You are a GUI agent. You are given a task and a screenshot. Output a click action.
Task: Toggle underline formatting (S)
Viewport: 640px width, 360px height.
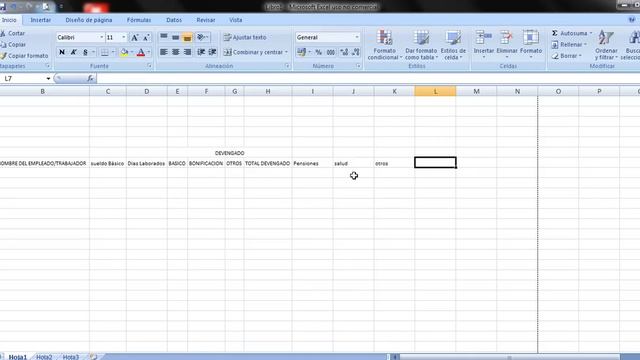coord(85,52)
